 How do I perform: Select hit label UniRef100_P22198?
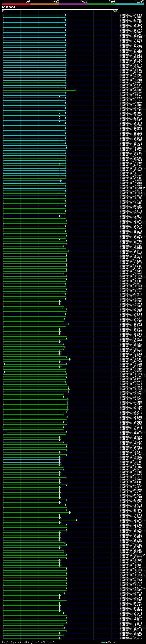[x=131, y=135]
